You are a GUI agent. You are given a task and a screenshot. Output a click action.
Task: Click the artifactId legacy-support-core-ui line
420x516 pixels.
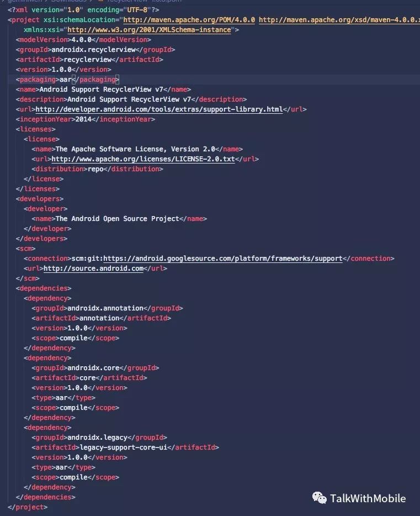(125, 447)
